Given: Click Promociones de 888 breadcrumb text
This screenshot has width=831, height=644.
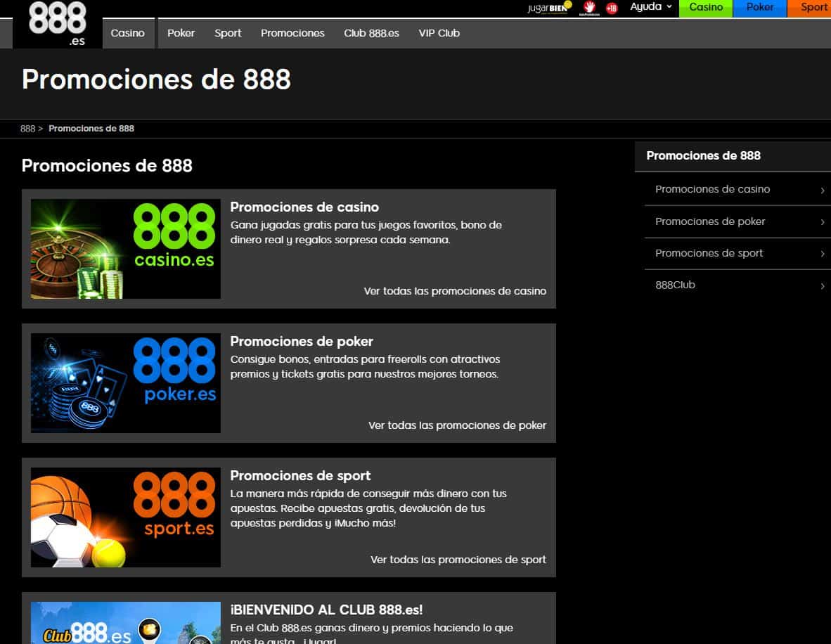Looking at the screenshot, I should (x=91, y=129).
